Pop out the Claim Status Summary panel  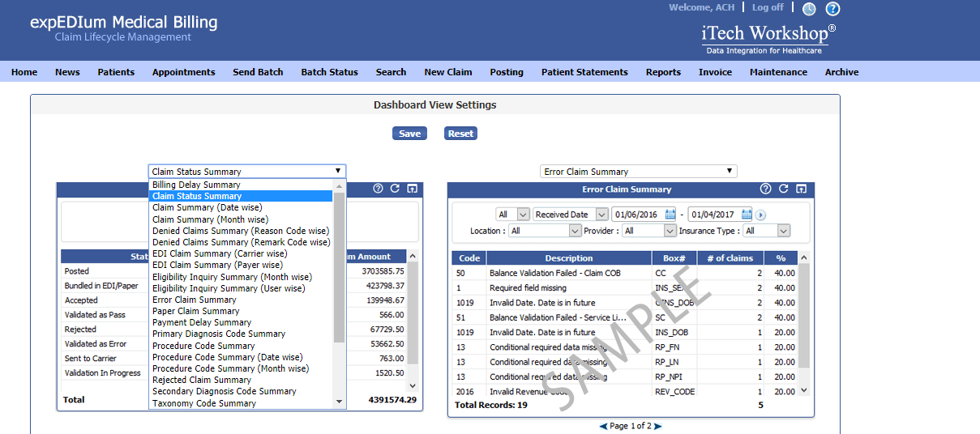(x=412, y=189)
